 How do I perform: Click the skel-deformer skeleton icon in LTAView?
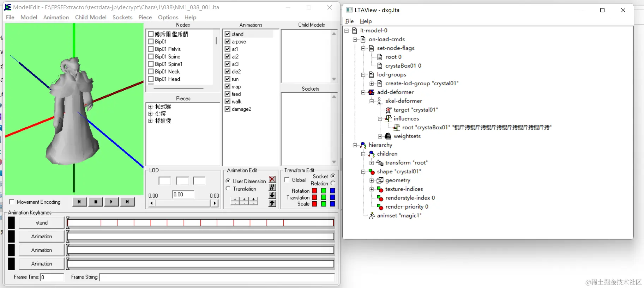pos(380,101)
